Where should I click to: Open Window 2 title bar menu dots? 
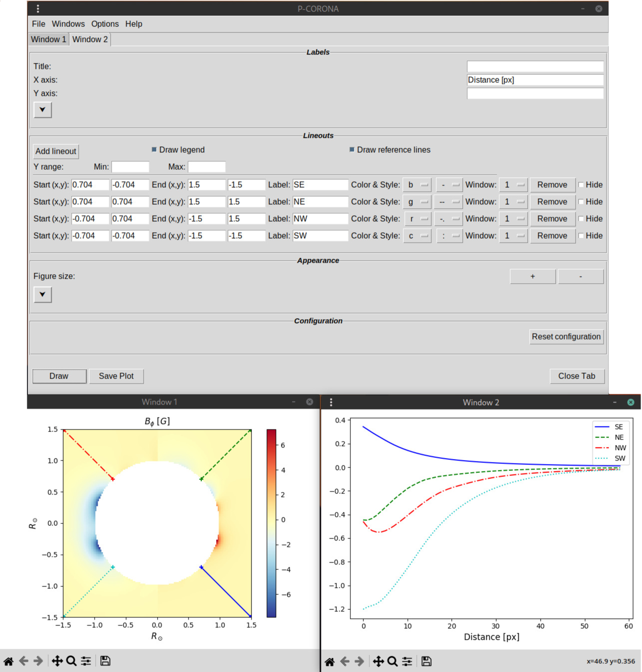331,402
